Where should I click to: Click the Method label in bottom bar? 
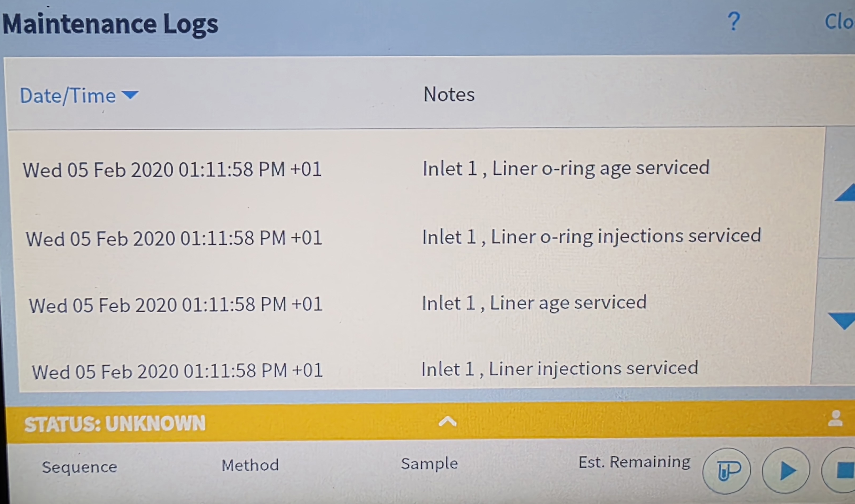(250, 465)
